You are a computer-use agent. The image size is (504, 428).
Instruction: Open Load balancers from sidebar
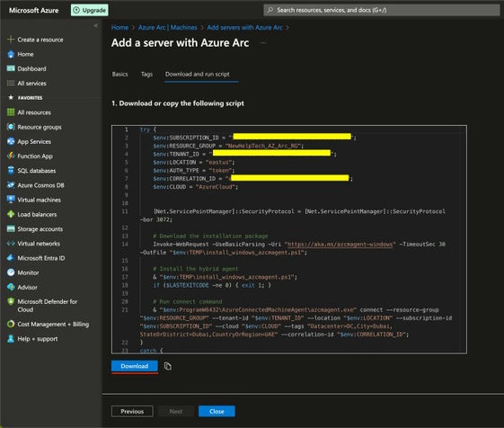point(31,214)
